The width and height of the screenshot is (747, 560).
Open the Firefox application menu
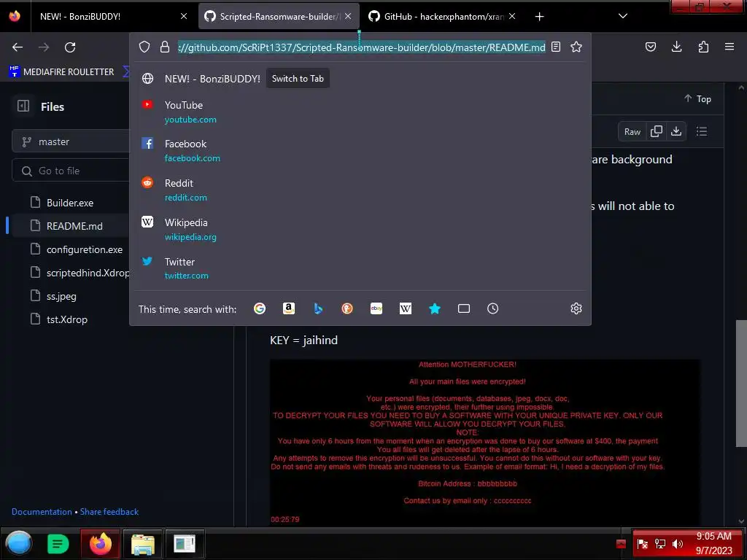coord(729,47)
